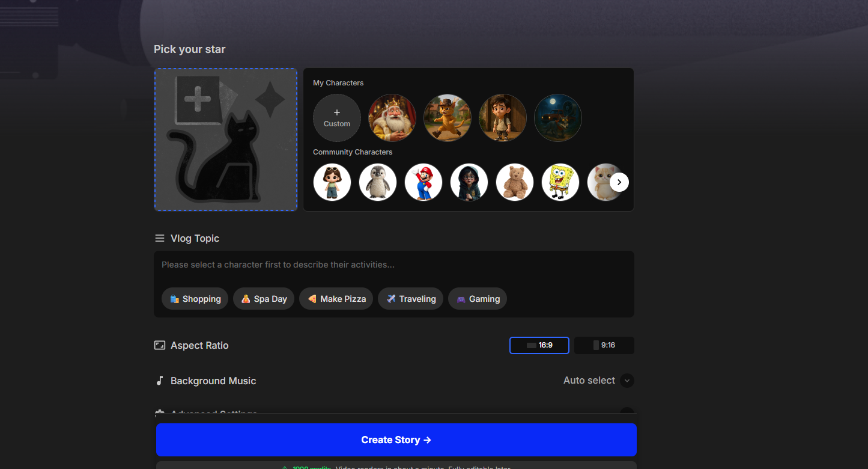
Task: Select the SpongeBob community character
Action: 560,182
